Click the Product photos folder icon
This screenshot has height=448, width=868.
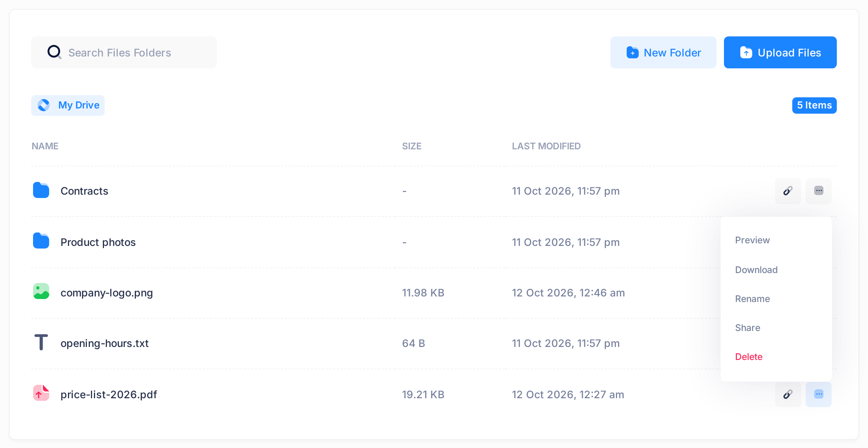41,241
